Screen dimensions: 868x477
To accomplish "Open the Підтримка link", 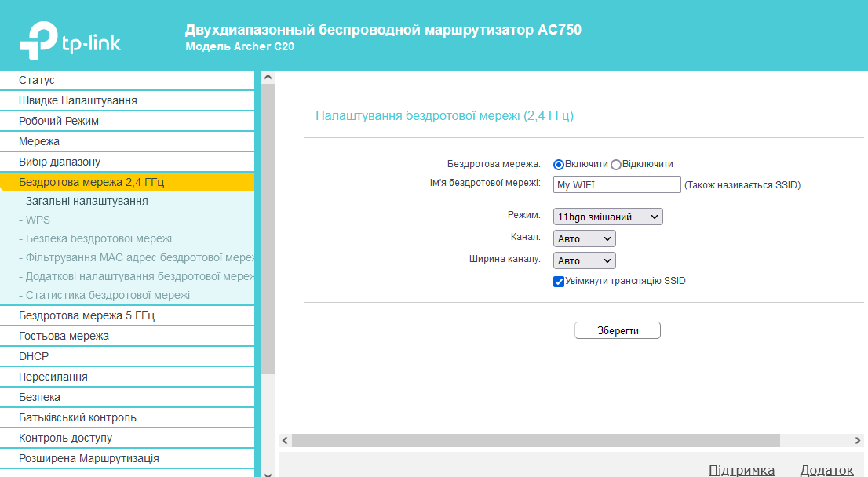I will 741,471.
